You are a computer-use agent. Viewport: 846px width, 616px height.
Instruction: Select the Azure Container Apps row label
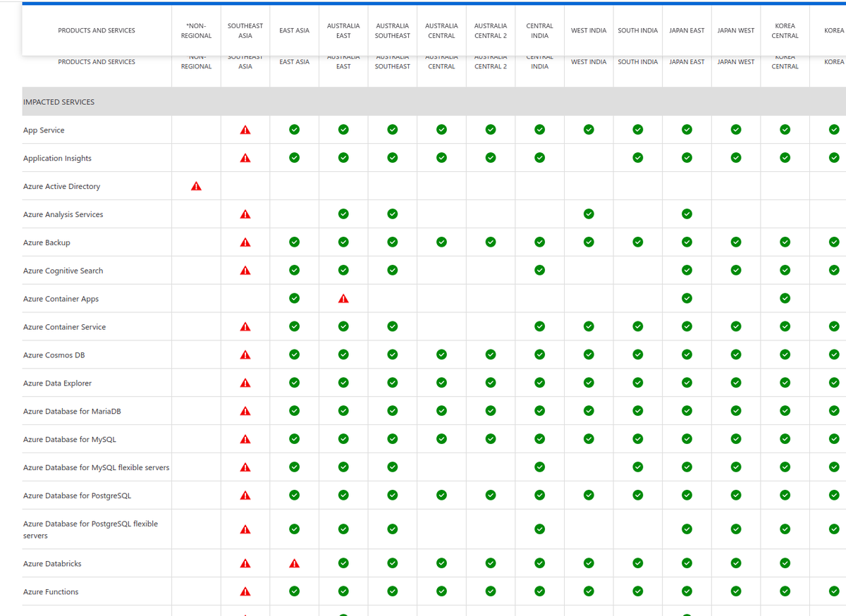click(x=61, y=300)
